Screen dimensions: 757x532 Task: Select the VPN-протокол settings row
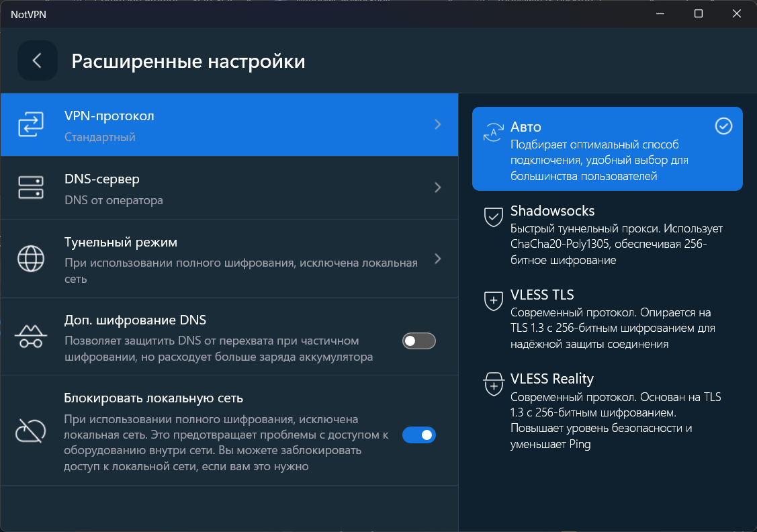pyautogui.click(x=229, y=124)
